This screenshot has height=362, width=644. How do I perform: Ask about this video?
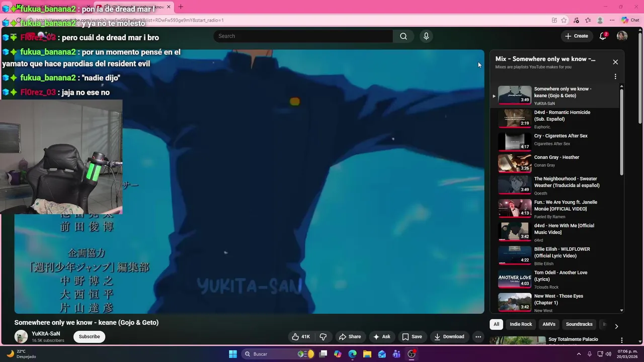point(381,336)
